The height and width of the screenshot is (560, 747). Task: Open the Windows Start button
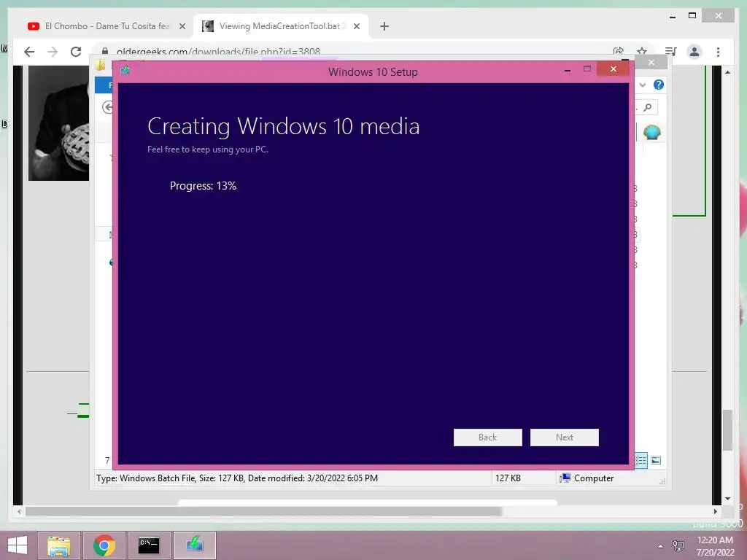click(x=18, y=545)
